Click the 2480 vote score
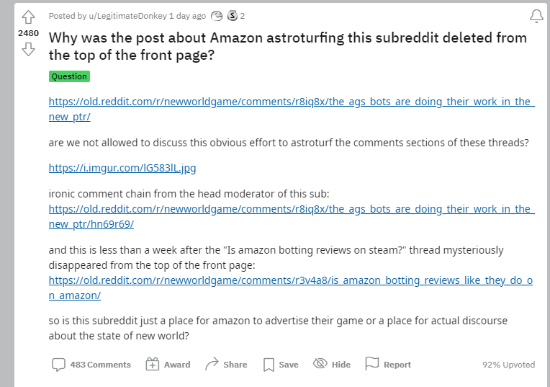550x387 pixels. [28, 33]
